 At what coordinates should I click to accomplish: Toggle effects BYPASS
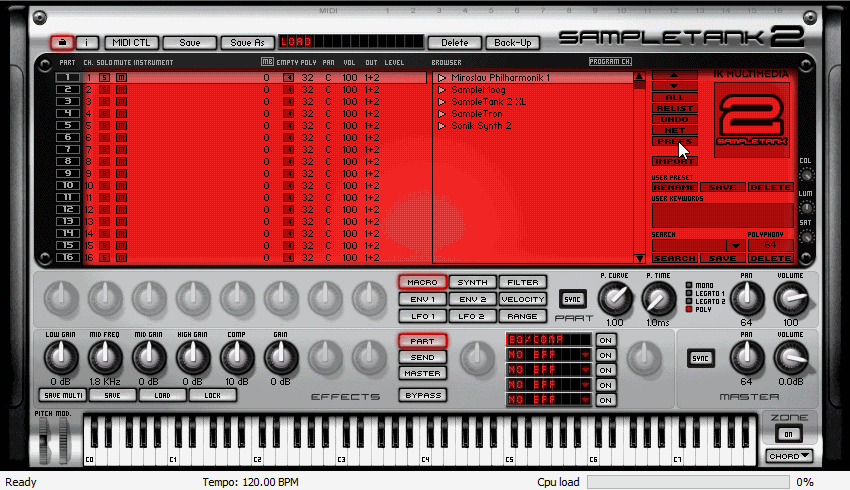click(423, 395)
